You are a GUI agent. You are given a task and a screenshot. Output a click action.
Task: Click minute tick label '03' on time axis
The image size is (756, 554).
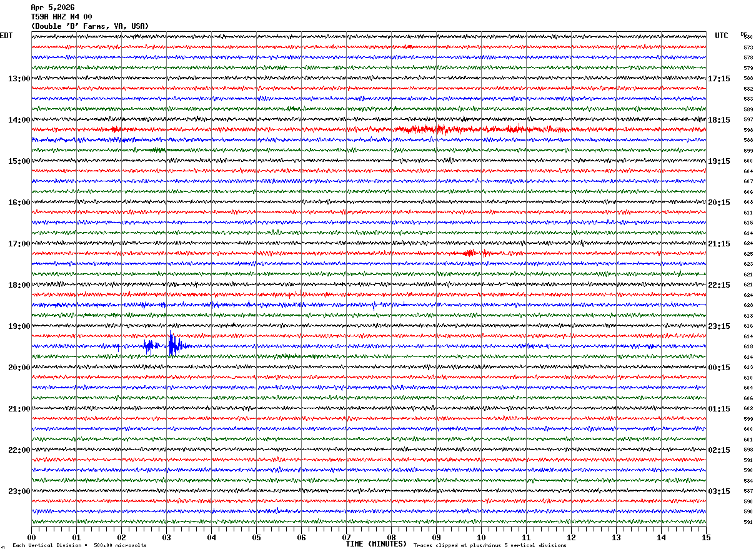click(x=166, y=537)
